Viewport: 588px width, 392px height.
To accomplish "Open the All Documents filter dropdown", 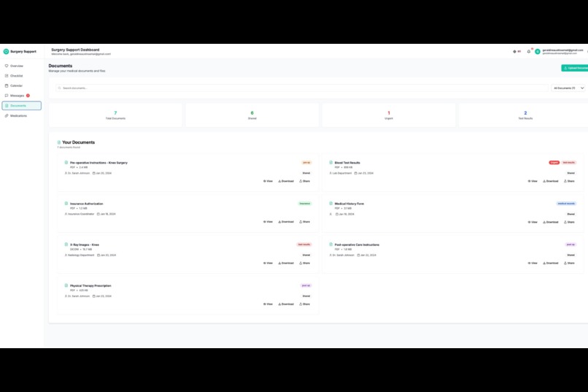I will click(x=568, y=88).
